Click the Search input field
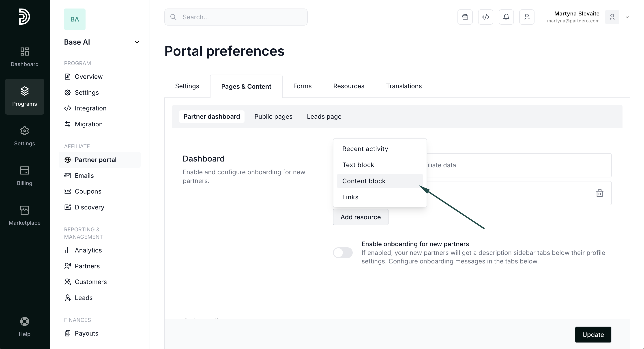 (236, 17)
